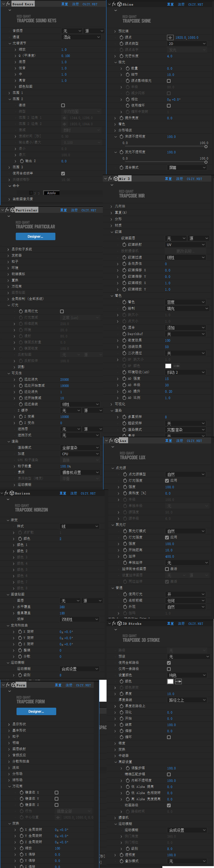Expand 发射器 group in Particular

pyautogui.click(x=8, y=255)
